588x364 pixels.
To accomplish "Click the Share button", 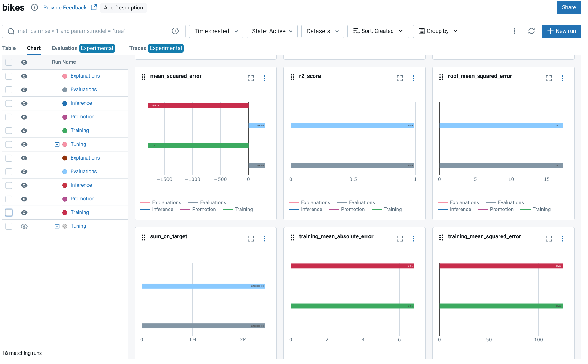I will tap(569, 7).
